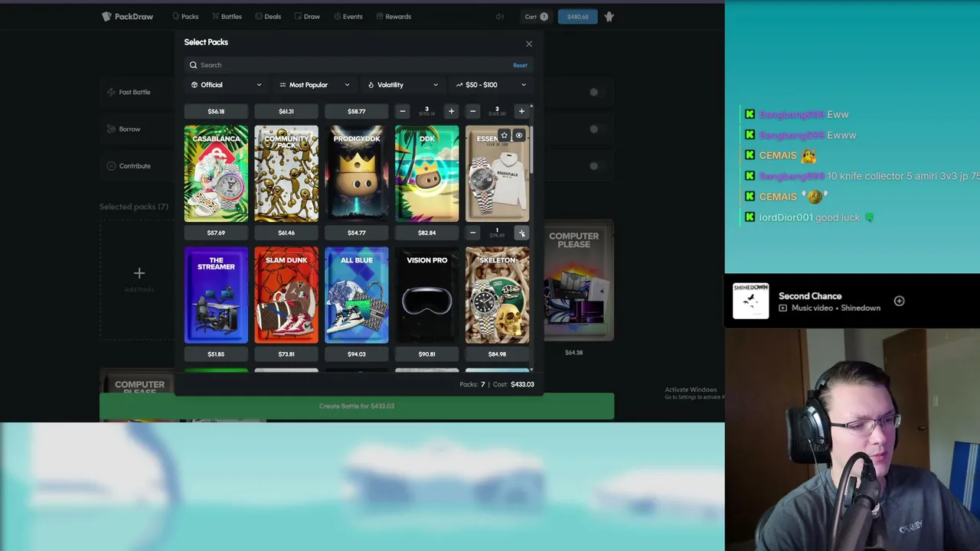Go to the Packs nav tab

[185, 16]
